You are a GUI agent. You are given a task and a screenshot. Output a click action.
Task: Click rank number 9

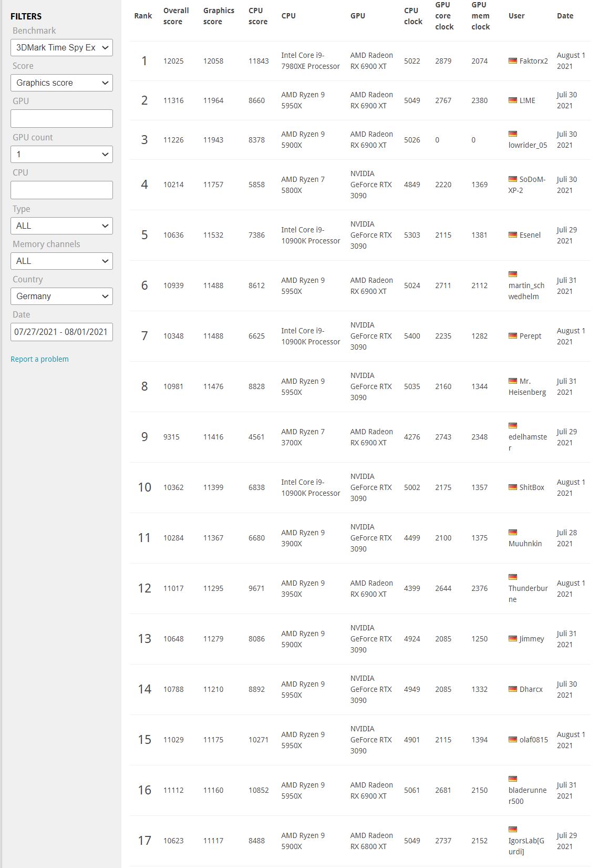coord(144,437)
